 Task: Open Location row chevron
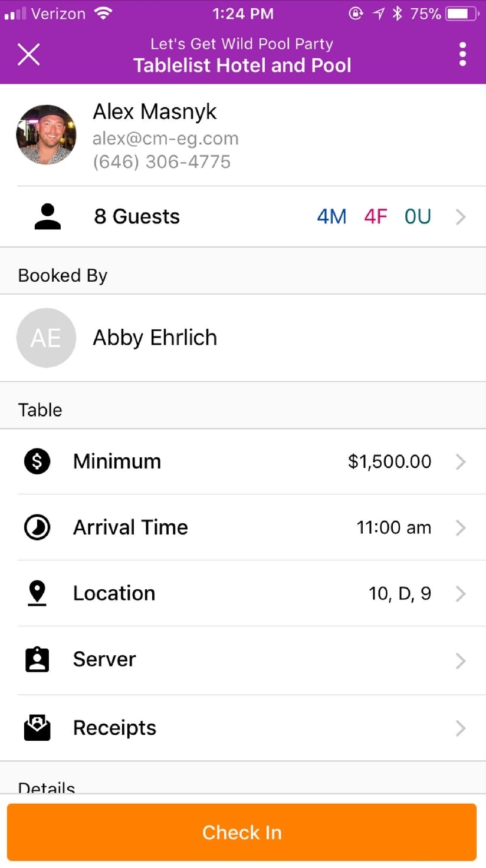pos(461,593)
